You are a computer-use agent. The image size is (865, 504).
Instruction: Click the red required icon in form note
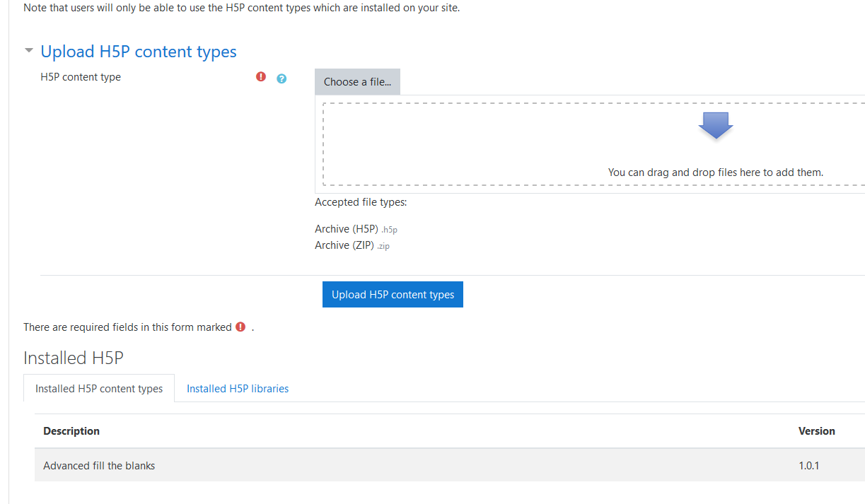click(x=240, y=327)
